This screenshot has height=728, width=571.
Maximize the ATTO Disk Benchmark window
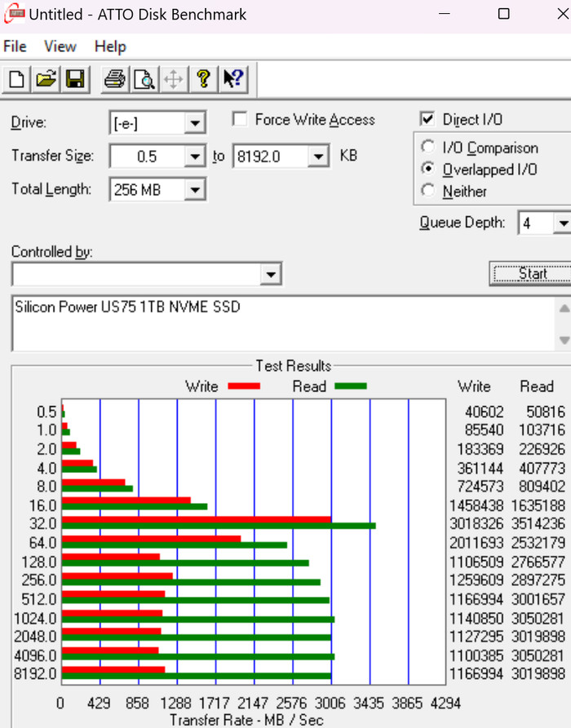tap(503, 14)
